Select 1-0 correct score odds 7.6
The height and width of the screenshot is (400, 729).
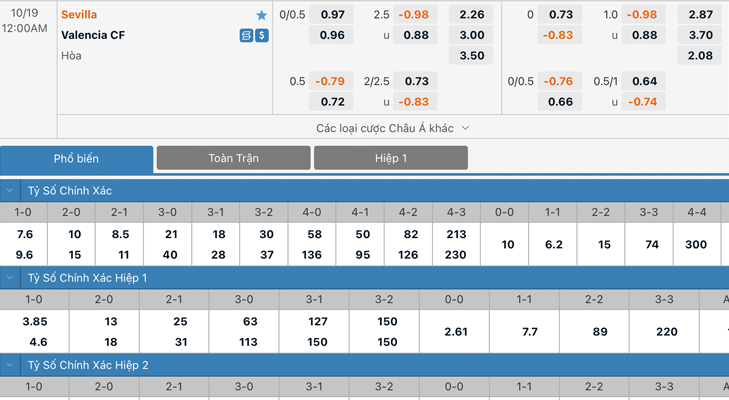(x=24, y=234)
